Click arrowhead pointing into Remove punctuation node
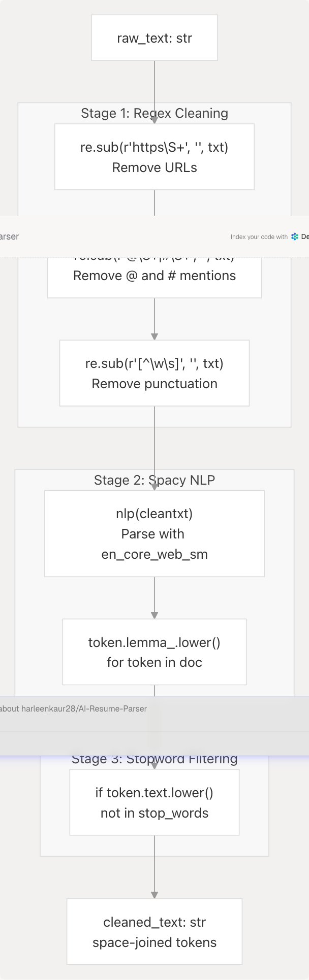Screen dimensions: 309x980 coord(154,336)
